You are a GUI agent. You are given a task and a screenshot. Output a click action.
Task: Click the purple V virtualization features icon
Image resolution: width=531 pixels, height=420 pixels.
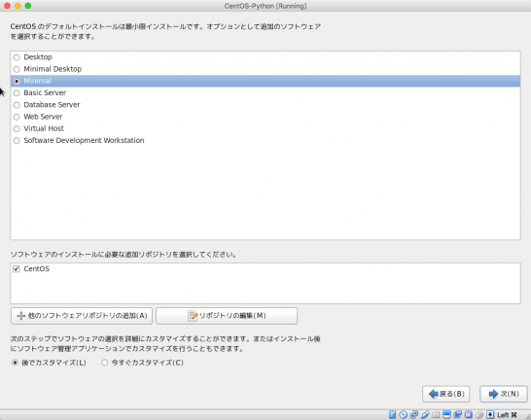[469, 414]
